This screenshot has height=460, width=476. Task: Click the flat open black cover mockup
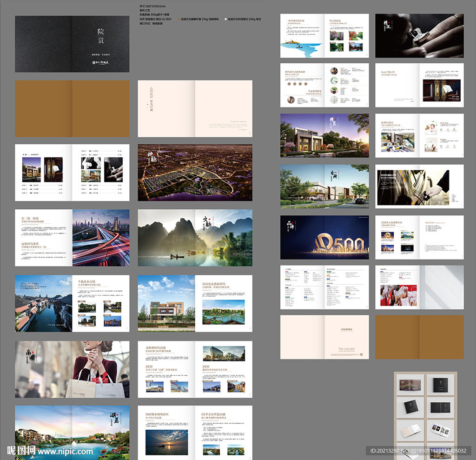[x=440, y=407]
